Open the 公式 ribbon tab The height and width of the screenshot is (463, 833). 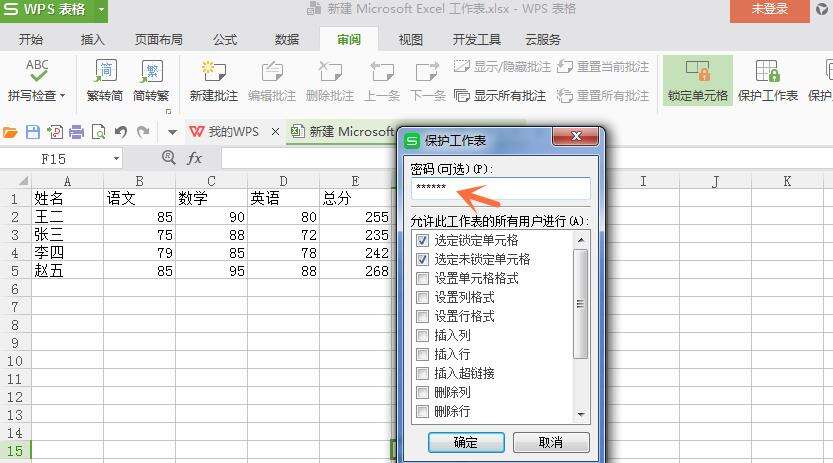coord(225,39)
